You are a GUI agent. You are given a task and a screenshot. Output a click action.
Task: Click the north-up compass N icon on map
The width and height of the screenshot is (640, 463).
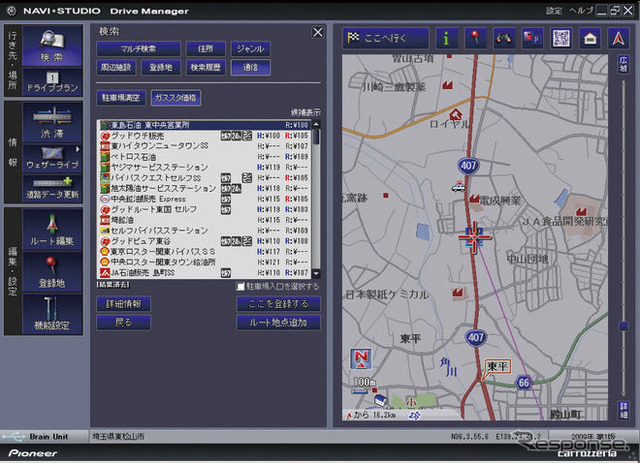click(x=361, y=359)
